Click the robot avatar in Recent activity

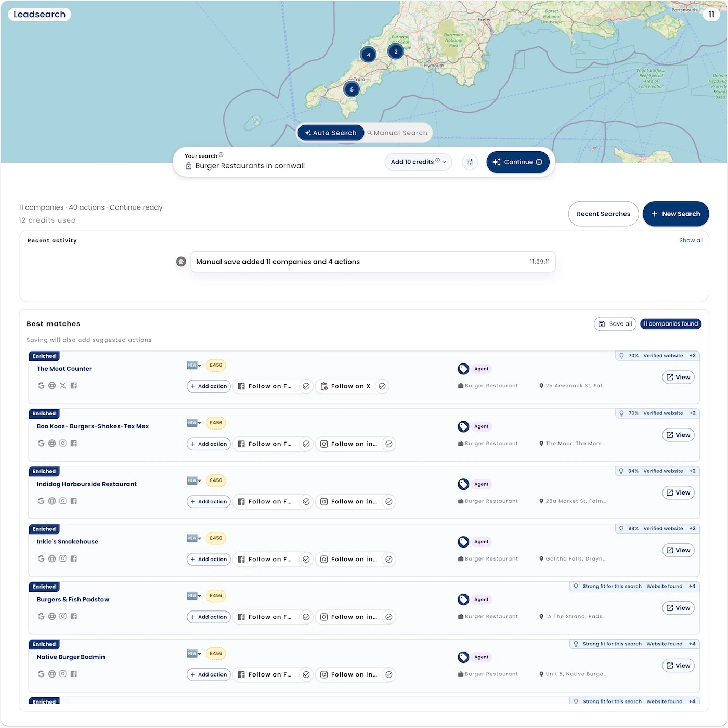(x=181, y=262)
